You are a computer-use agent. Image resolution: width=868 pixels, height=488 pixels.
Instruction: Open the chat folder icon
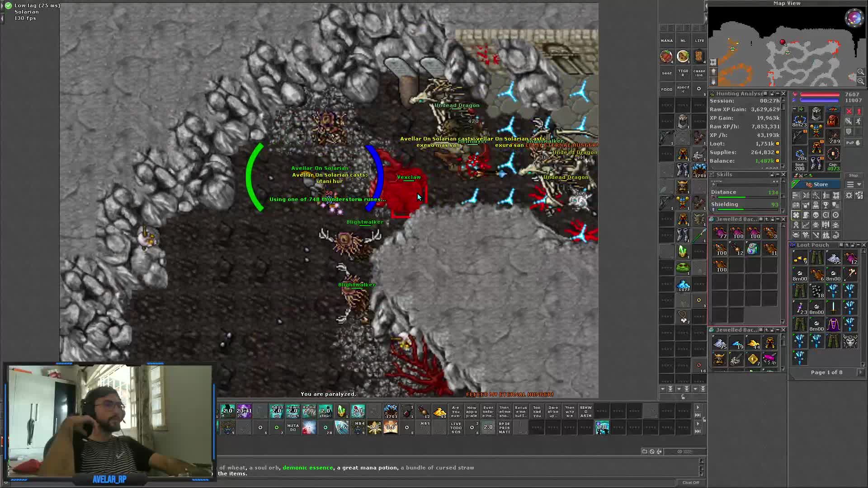(x=645, y=451)
